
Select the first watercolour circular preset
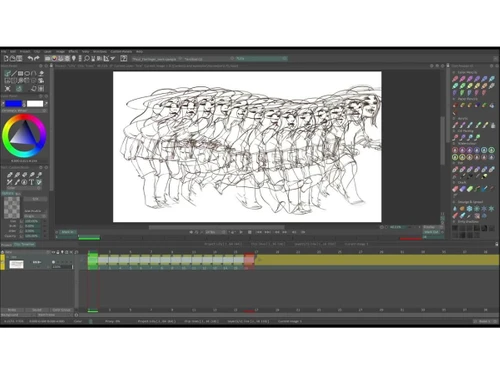pyautogui.click(x=455, y=150)
